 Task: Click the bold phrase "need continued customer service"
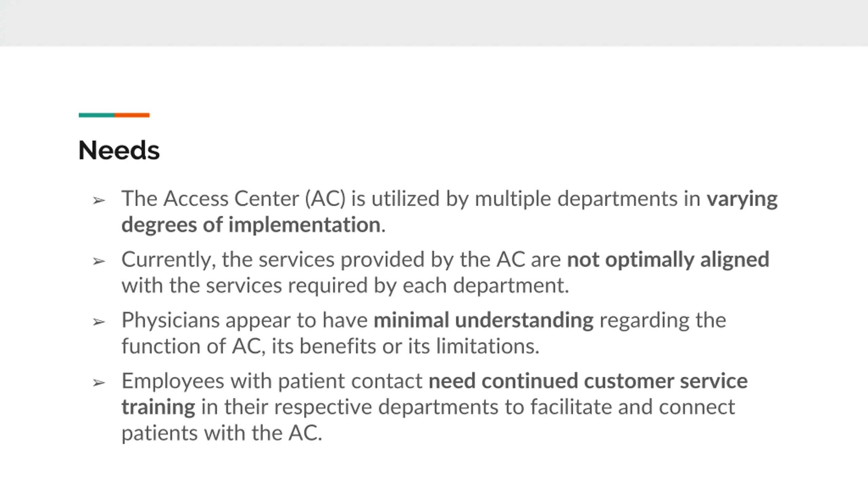click(588, 381)
